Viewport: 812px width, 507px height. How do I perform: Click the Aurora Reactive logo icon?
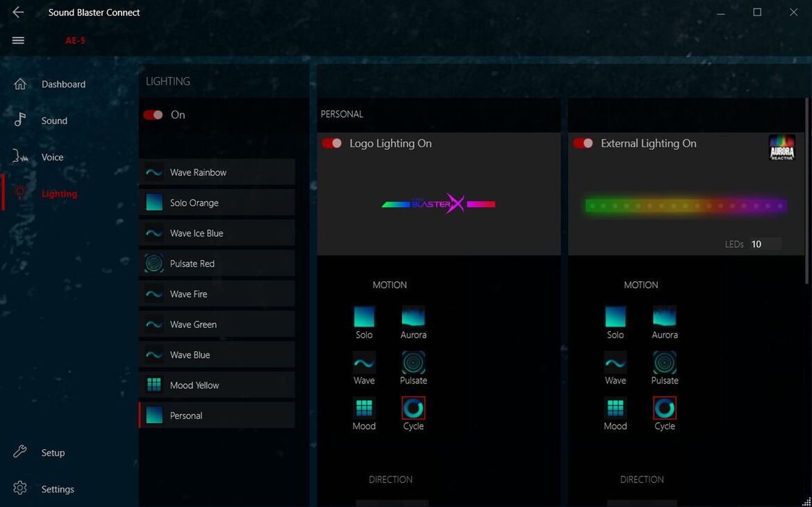point(781,147)
